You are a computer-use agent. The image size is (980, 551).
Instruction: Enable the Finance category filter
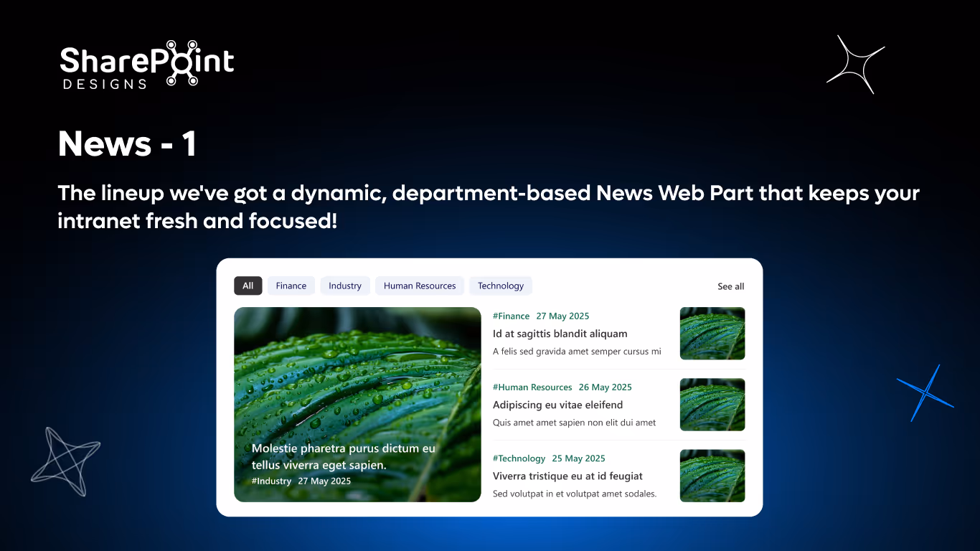[291, 286]
